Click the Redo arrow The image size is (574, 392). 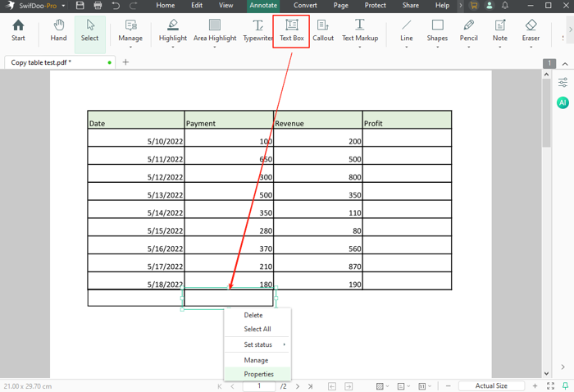pyautogui.click(x=133, y=6)
